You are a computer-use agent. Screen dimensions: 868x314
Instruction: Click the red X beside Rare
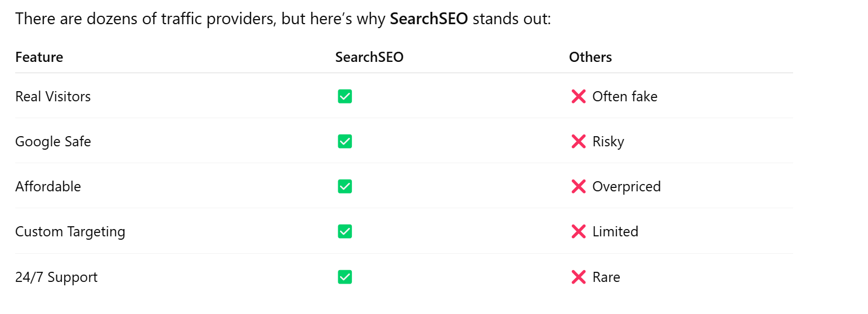pos(579,277)
